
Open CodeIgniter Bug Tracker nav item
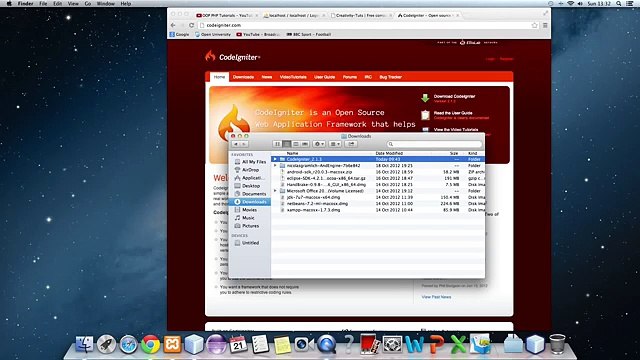tap(391, 77)
